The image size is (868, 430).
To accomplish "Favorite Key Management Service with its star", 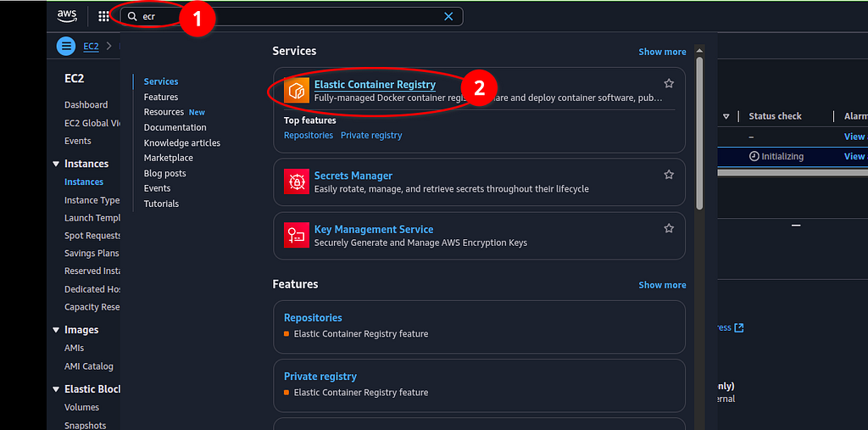I will click(669, 228).
